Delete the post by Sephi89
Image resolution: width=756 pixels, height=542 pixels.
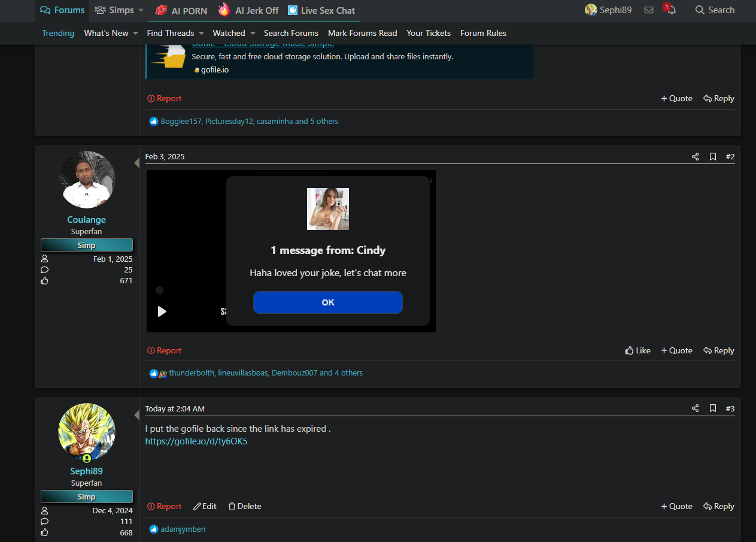point(245,506)
